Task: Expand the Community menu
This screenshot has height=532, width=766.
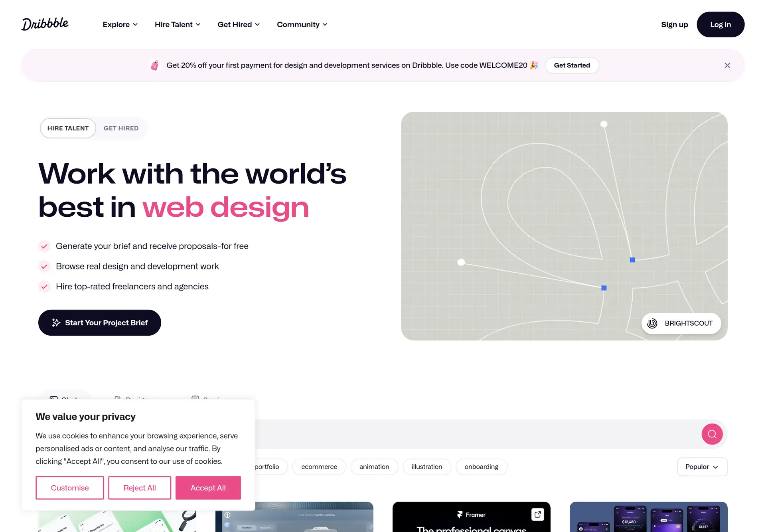Action: coord(302,24)
